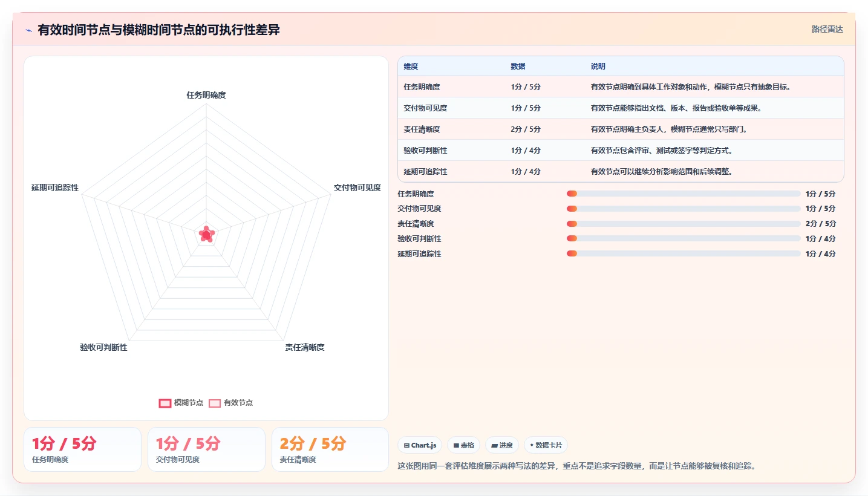Click description mentioning 文档、版本、报告
The image size is (868, 496).
coord(676,108)
